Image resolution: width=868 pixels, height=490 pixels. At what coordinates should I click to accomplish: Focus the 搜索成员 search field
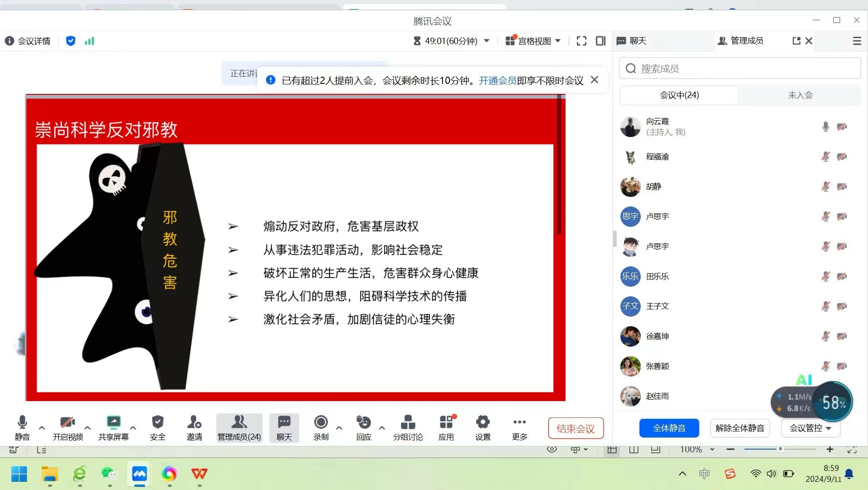coord(740,69)
